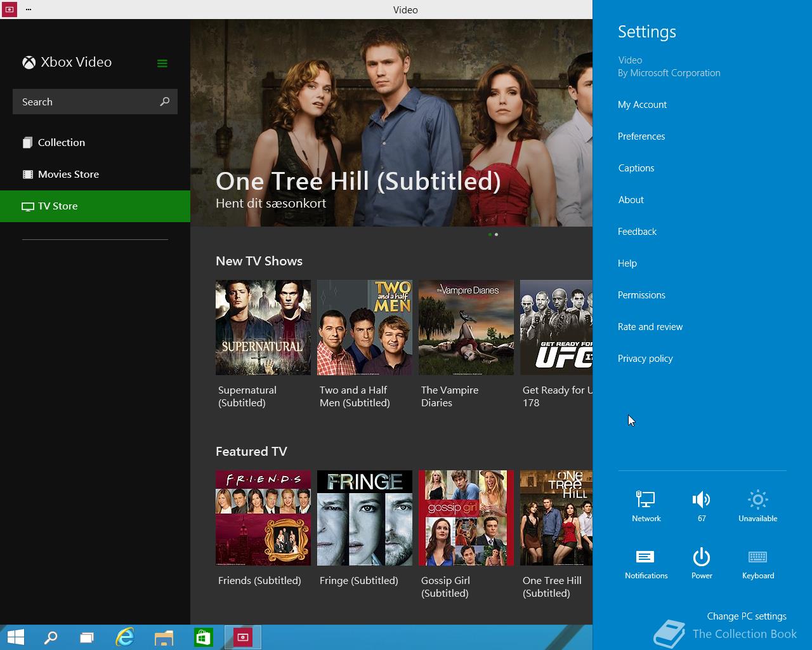Viewport: 812px width, 650px height.
Task: Open Task View on taskbar
Action: click(x=87, y=637)
